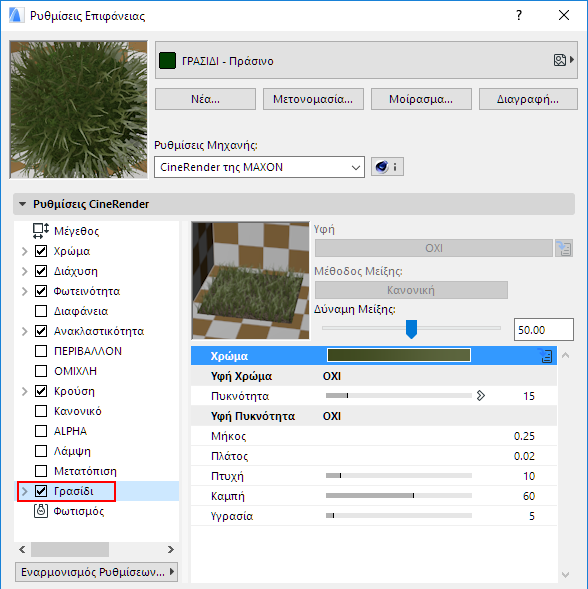Click the channel list scroll right arrow

click(x=171, y=550)
